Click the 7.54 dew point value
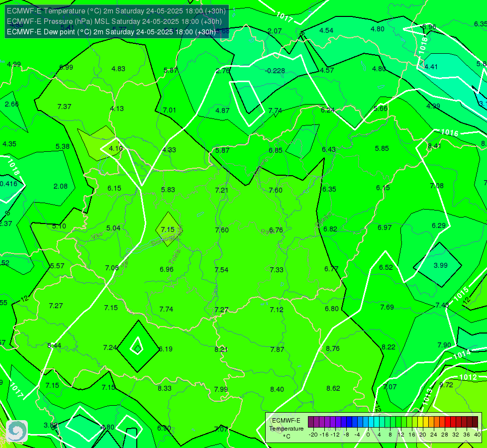Image resolution: width=487 pixels, height=448 pixels. click(x=221, y=269)
